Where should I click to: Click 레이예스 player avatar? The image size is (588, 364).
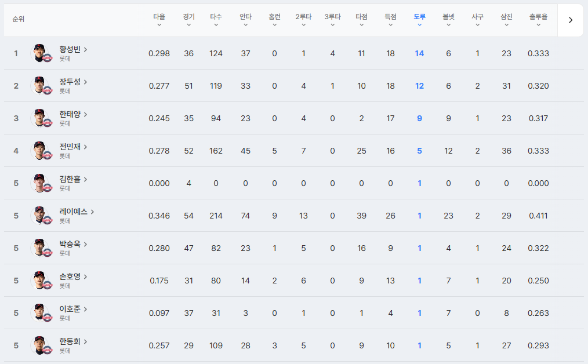[41, 216]
